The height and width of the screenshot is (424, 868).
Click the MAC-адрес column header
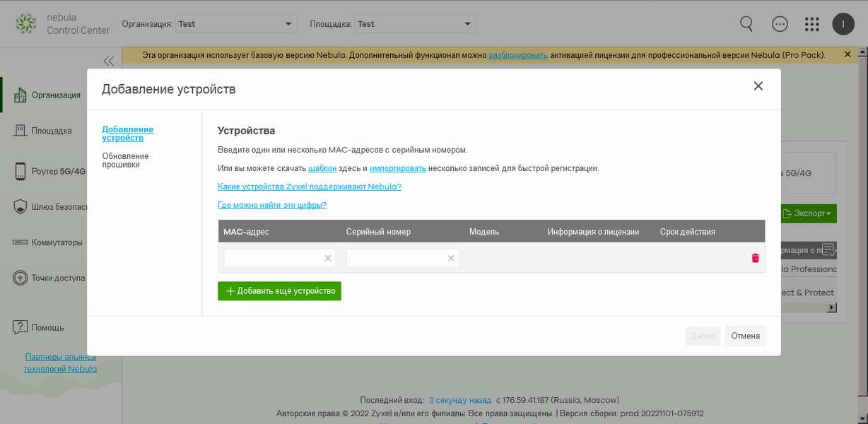246,231
